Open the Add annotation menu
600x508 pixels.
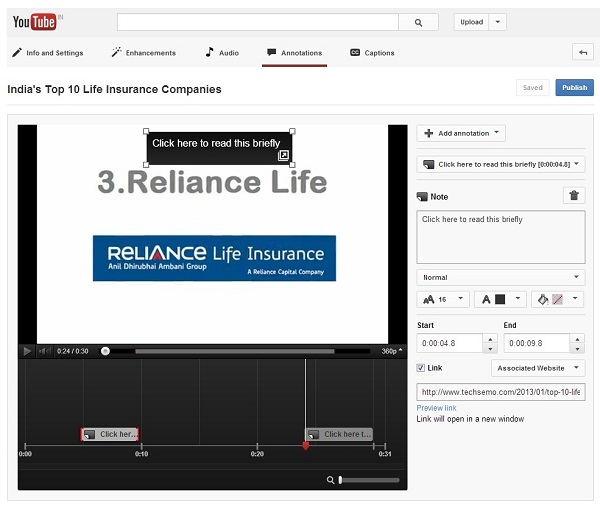point(461,133)
